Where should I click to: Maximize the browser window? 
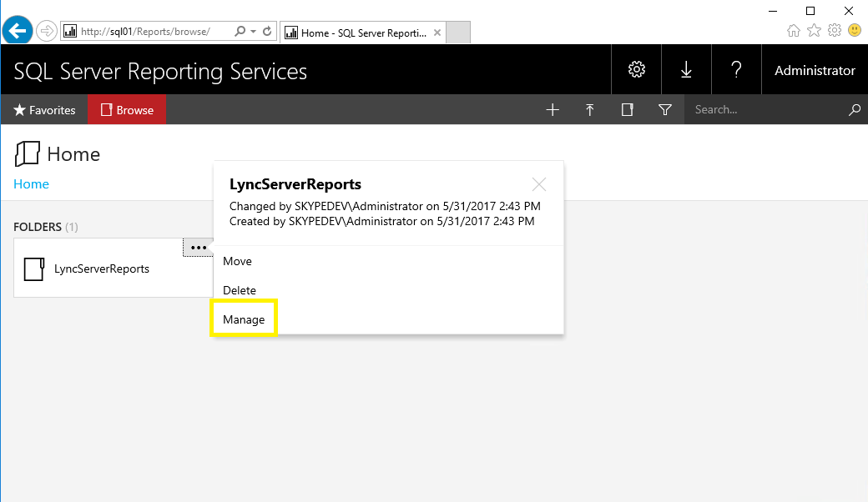pyautogui.click(x=810, y=11)
